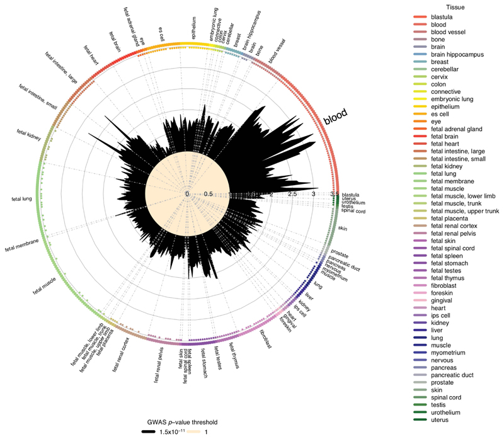The height and width of the screenshot is (439, 504).
Task: Click 'fetal intestine, small' legend entry
Action: (x=458, y=159)
